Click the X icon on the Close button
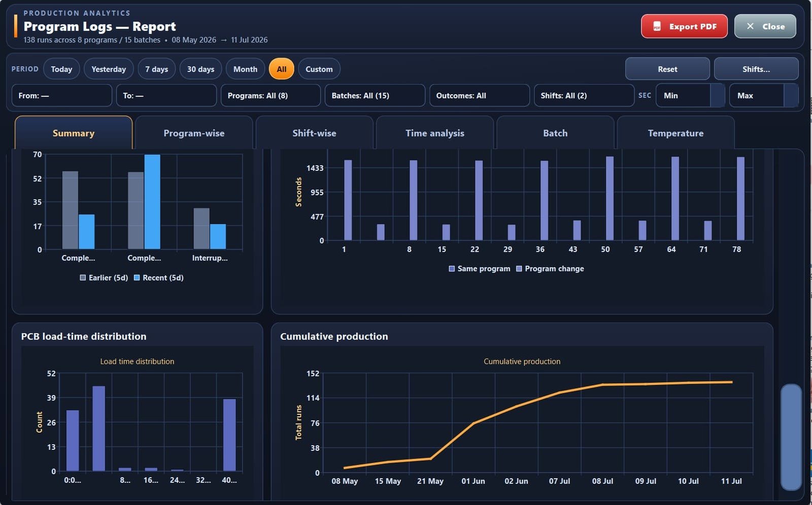812x505 pixels. click(x=750, y=26)
